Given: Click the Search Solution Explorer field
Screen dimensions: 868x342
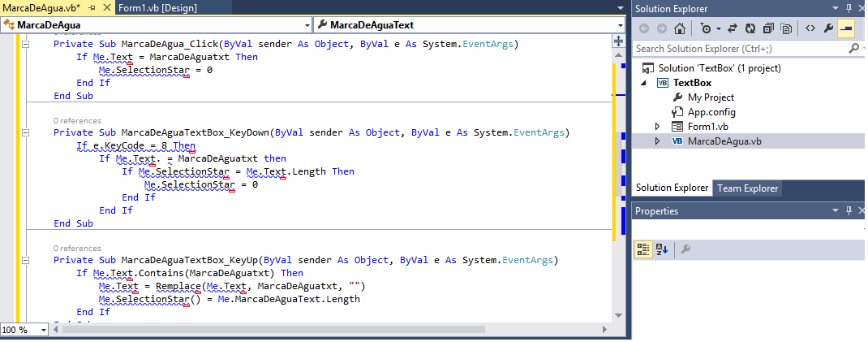Looking at the screenshot, I should click(x=741, y=49).
